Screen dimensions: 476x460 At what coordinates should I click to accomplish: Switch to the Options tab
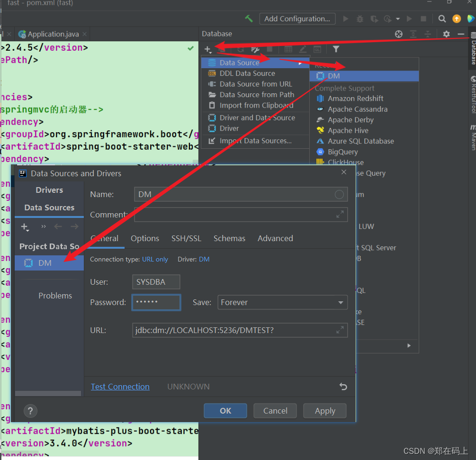pyautogui.click(x=145, y=239)
